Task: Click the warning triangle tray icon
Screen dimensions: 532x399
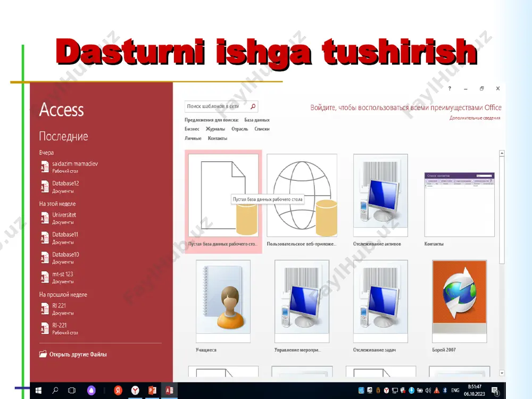Action: pos(437,390)
